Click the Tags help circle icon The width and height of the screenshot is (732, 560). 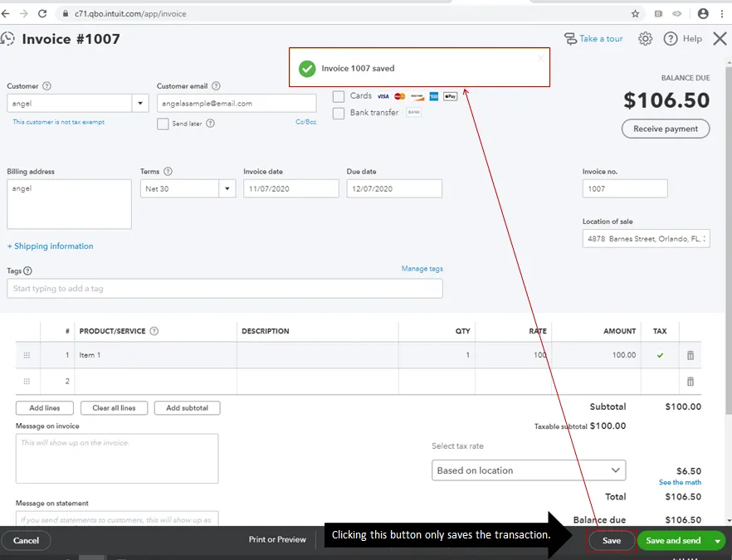[29, 270]
